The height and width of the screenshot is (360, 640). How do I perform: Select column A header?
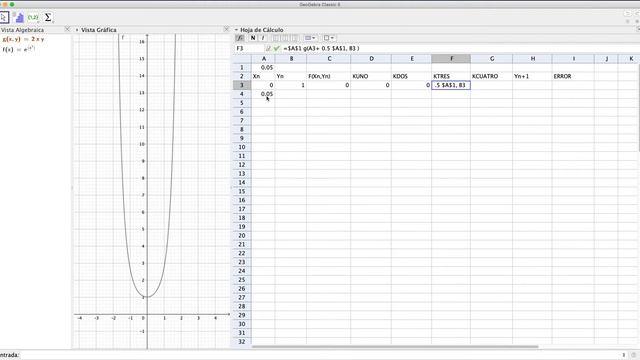tap(263, 59)
